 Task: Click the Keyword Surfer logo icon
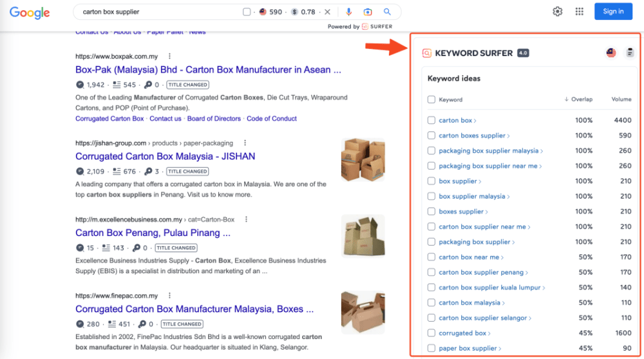point(427,53)
